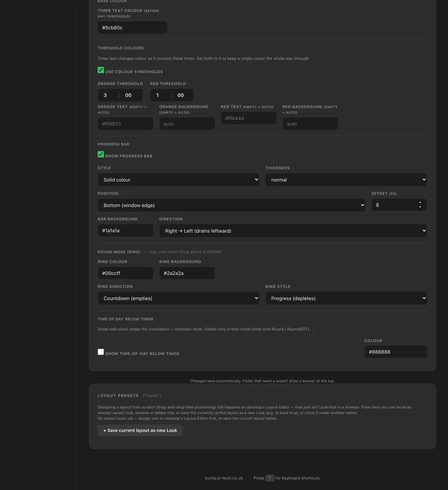Click the Round Mode (Ring) section label
This screenshot has width=448, height=490.
[119, 252]
